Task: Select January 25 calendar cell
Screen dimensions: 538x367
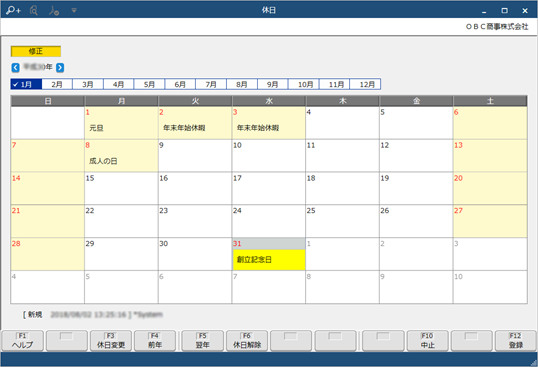Action: (x=342, y=221)
